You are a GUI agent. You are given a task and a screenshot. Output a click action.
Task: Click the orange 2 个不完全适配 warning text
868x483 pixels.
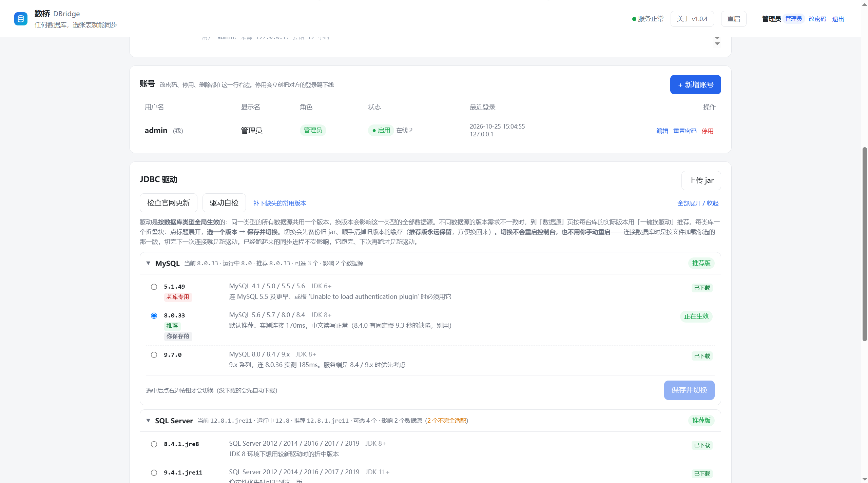(x=446, y=421)
